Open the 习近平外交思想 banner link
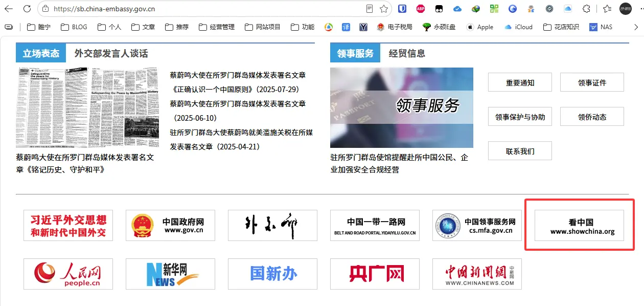Image resolution: width=644 pixels, height=306 pixels. [68, 225]
